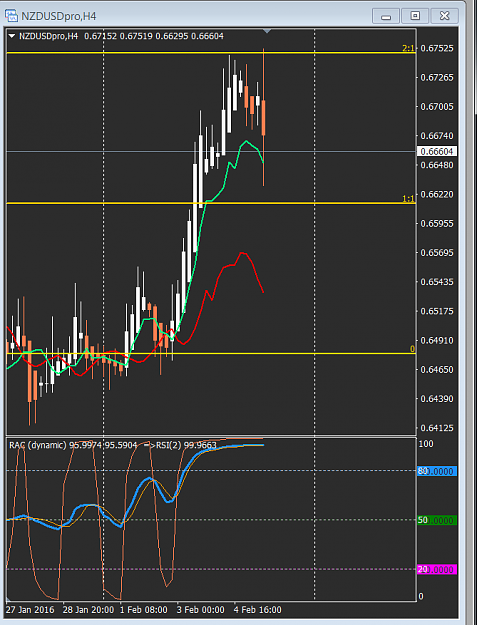
Task: Select the 2:1 yellow level label
Action: [x=408, y=48]
